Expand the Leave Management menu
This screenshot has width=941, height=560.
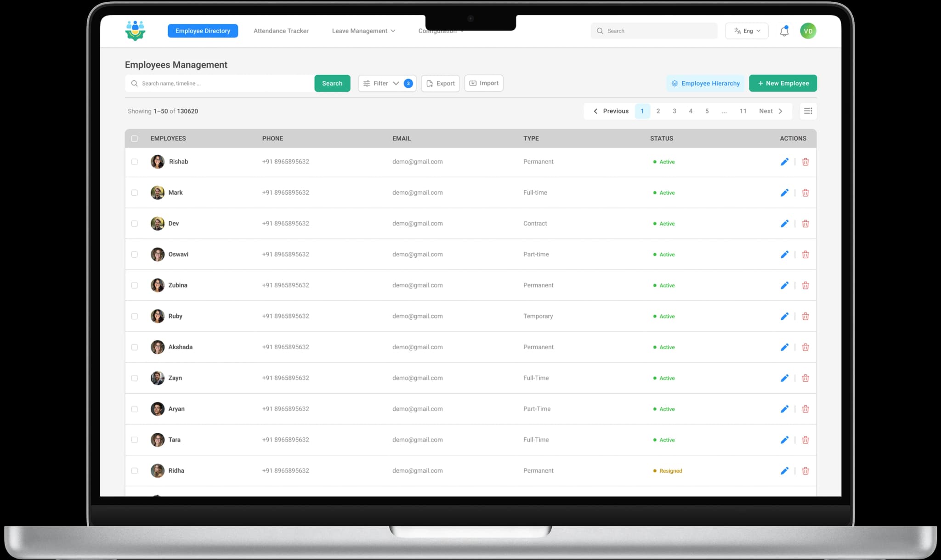(363, 31)
